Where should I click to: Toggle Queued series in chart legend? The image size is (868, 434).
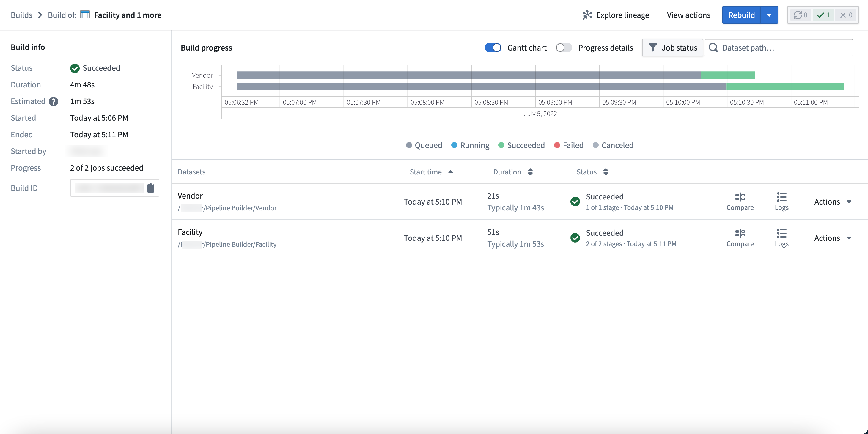[424, 145]
